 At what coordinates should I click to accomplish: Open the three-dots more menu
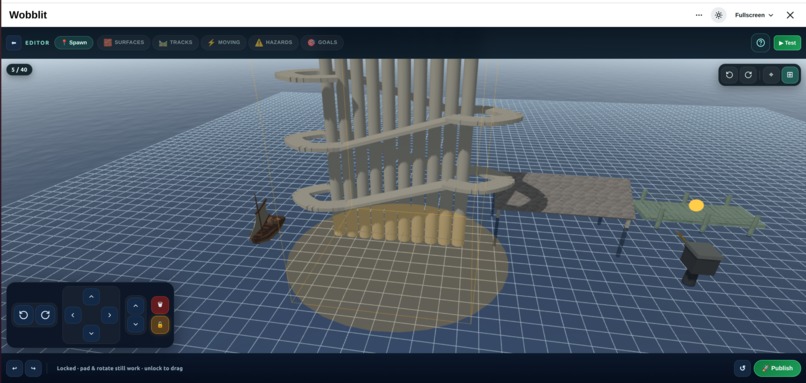pos(699,15)
